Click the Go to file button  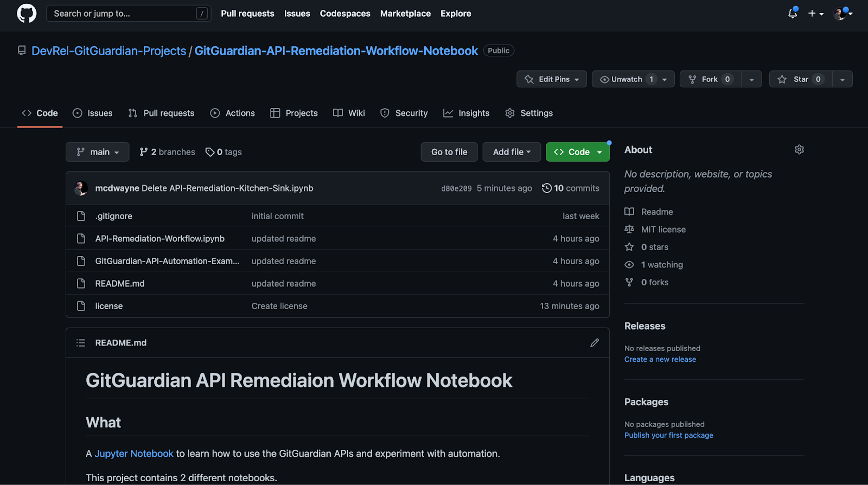coord(449,152)
